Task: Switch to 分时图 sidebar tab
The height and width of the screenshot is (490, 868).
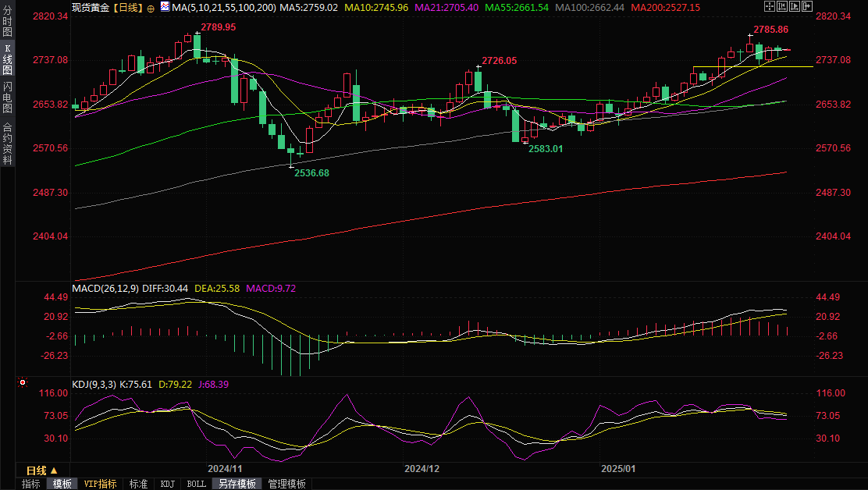Action: click(x=7, y=22)
